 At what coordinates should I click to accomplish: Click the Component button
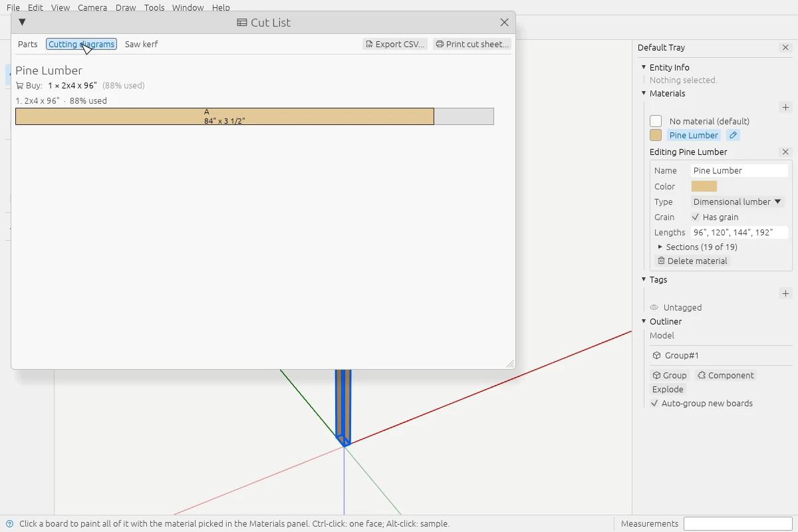tap(726, 375)
